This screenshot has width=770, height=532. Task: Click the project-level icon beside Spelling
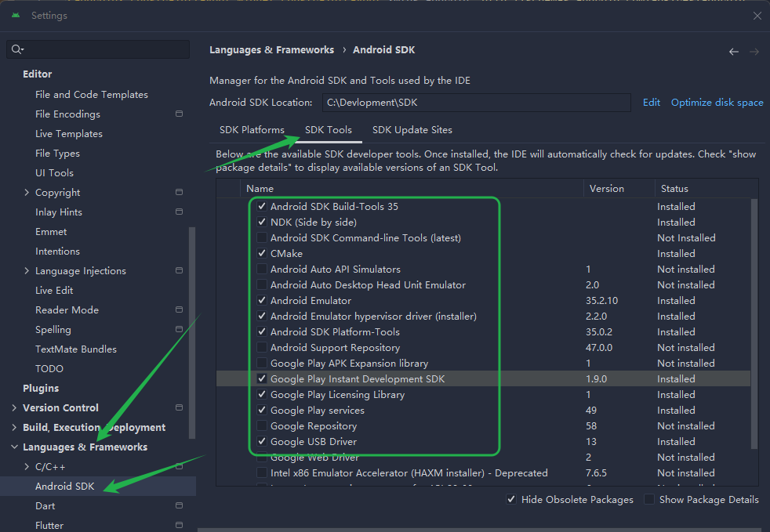point(180,329)
